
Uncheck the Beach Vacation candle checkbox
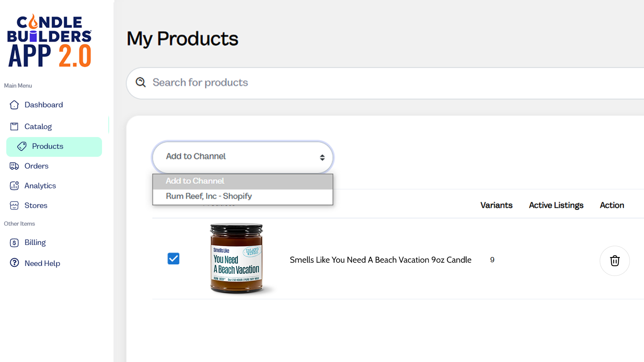[173, 259]
